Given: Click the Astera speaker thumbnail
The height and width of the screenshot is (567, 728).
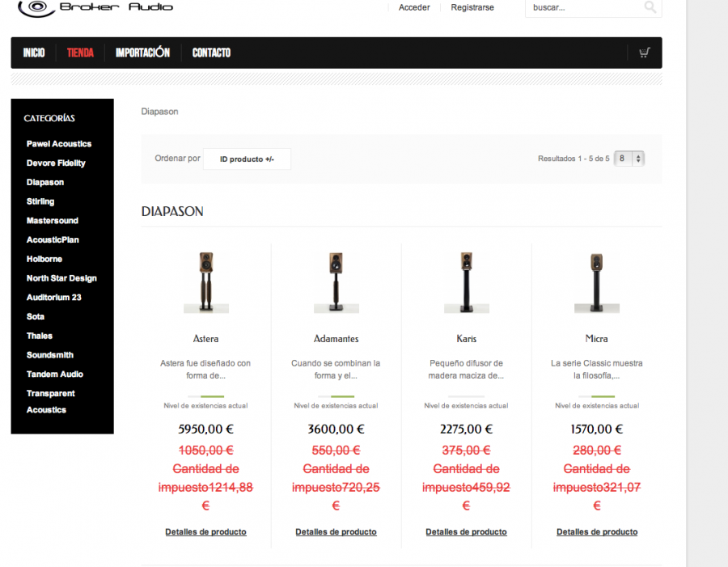Looking at the screenshot, I should click(206, 282).
